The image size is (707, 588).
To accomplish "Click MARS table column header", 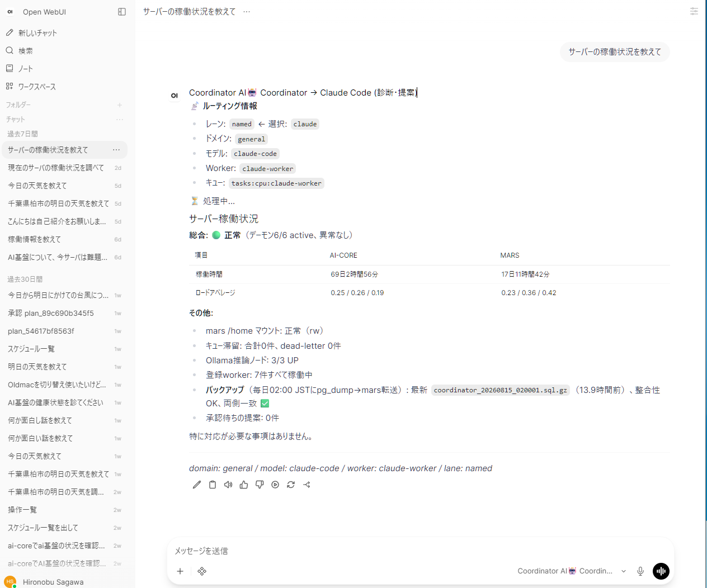I will coord(510,255).
